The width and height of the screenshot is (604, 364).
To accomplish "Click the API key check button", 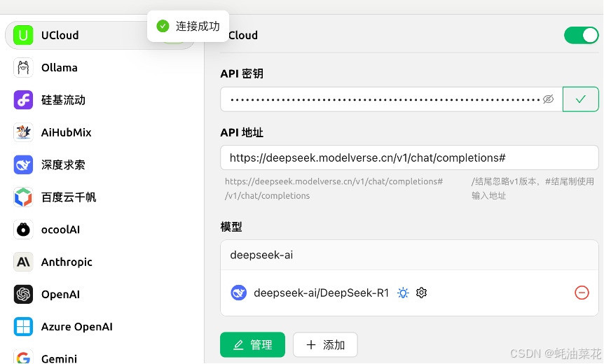I will 580,99.
